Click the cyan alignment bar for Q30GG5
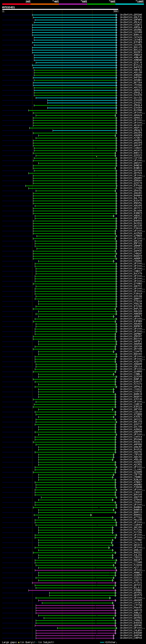 pos(82,100)
